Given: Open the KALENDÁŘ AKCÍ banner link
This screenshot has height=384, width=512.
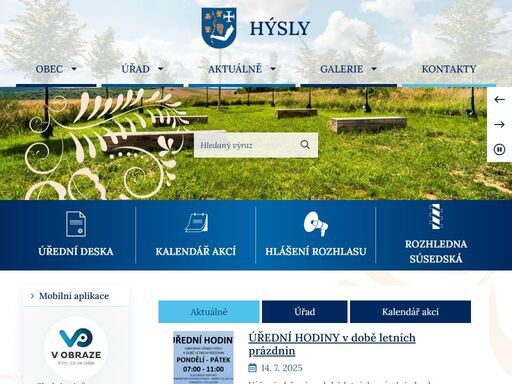Looking at the screenshot, I should [x=196, y=251].
